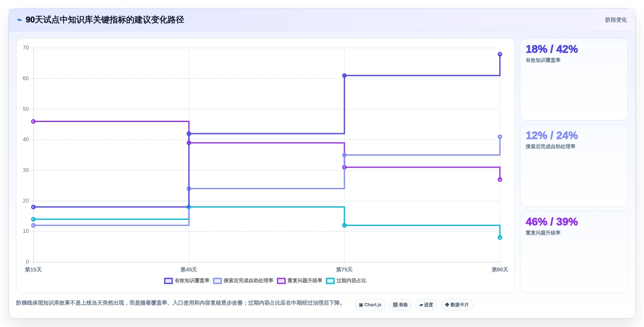Click the 搜索后完成自助处理率 legend color box

pos(217,281)
